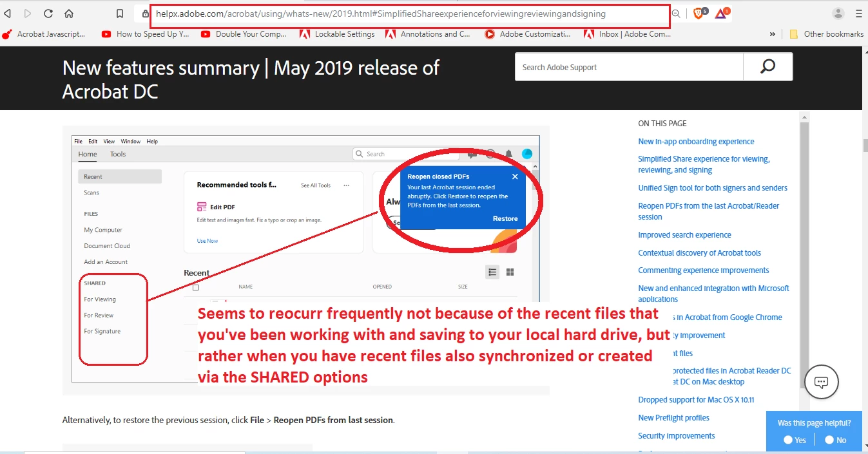Click Use Now under Edit PDF
The width and height of the screenshot is (868, 454).
pos(207,241)
